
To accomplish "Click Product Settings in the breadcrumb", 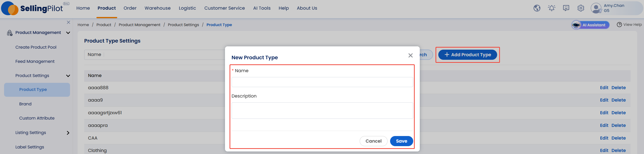I will click(183, 25).
